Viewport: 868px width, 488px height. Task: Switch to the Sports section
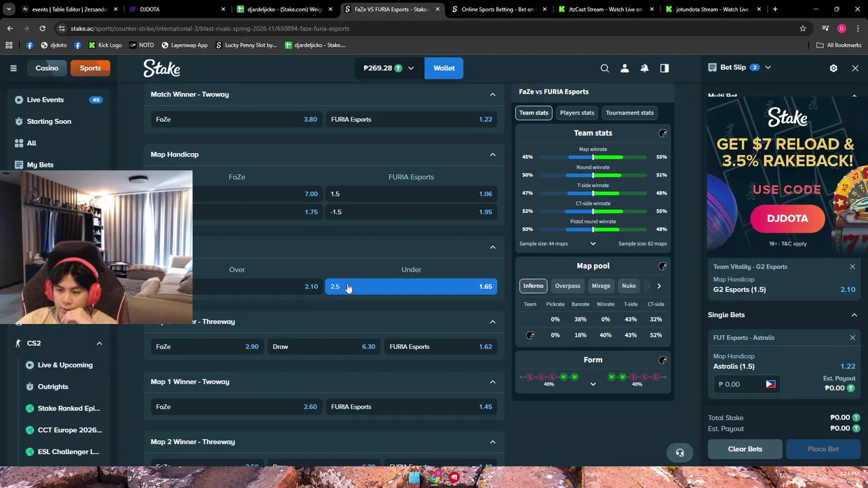tap(90, 68)
